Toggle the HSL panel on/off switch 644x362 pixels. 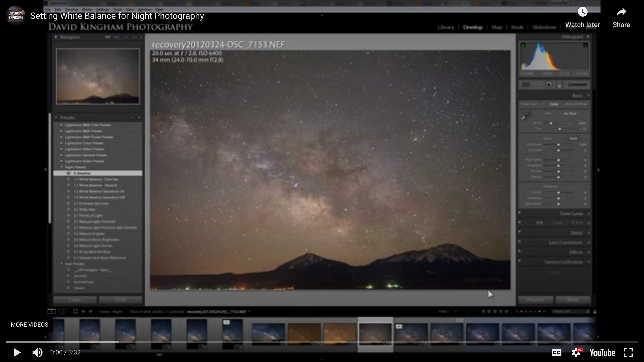click(x=519, y=222)
